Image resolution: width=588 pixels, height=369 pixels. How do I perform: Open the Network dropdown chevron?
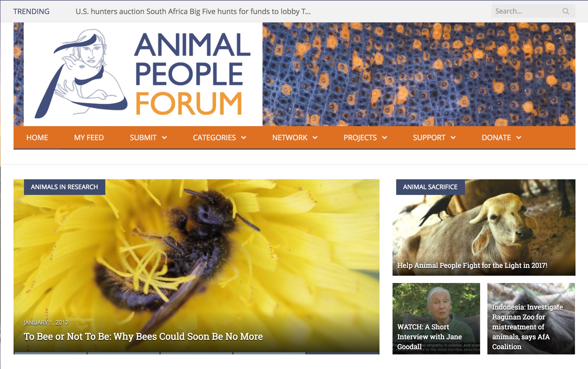(315, 138)
